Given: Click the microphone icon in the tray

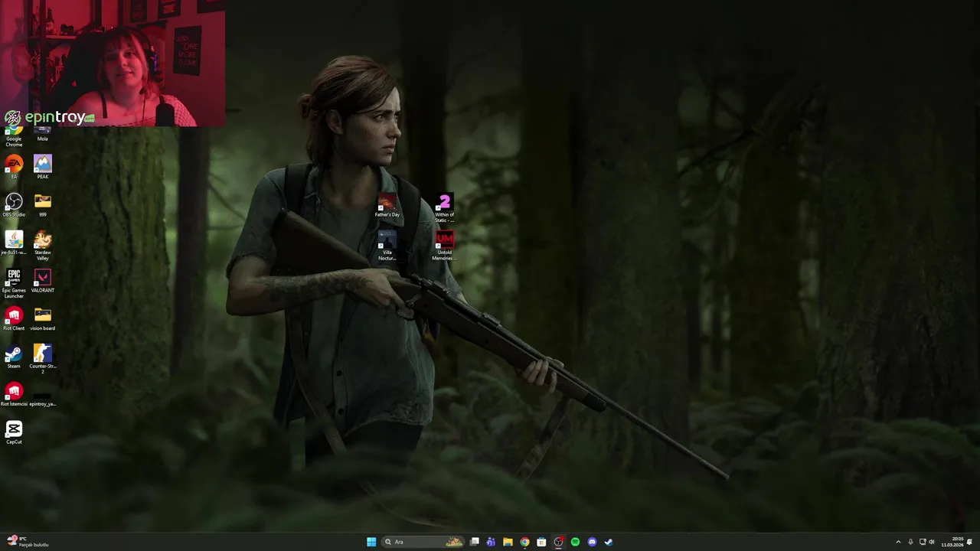Looking at the screenshot, I should pyautogui.click(x=910, y=542).
